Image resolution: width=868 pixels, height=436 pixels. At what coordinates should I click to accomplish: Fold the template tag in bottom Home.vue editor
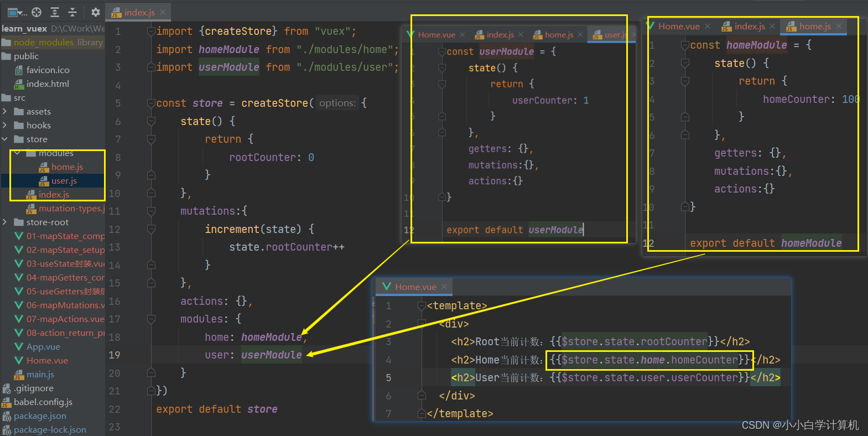coord(422,306)
